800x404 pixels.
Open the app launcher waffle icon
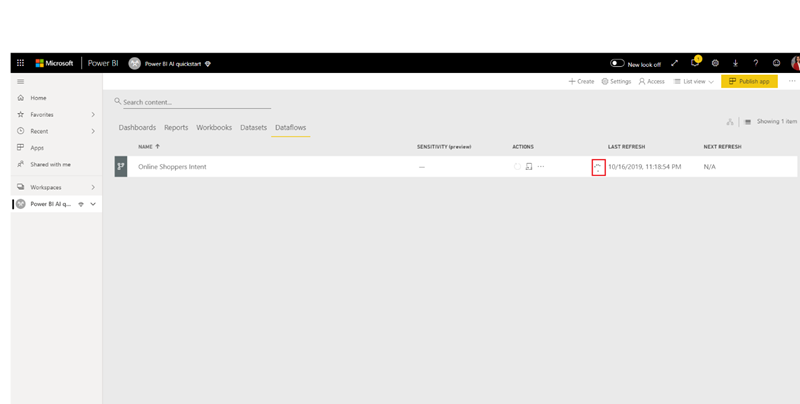click(x=20, y=63)
